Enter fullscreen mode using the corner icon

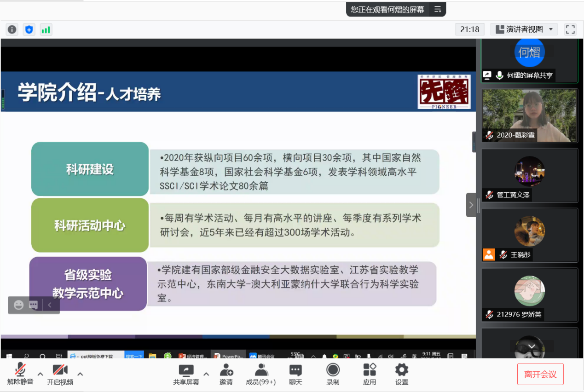(570, 29)
